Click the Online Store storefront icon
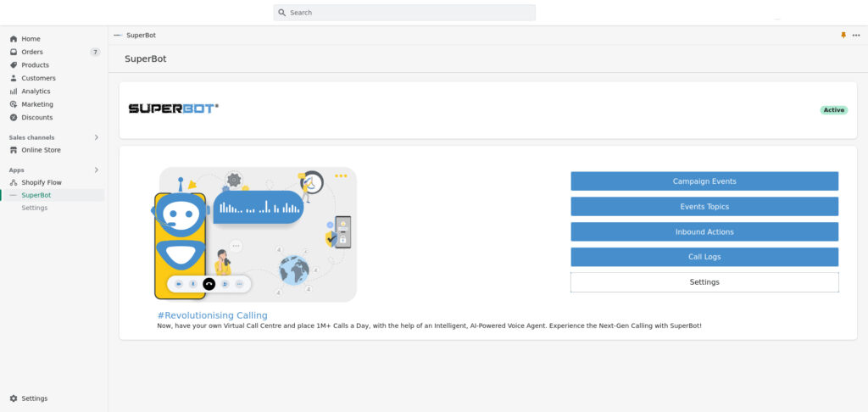Image resolution: width=868 pixels, height=412 pixels. [x=14, y=150]
